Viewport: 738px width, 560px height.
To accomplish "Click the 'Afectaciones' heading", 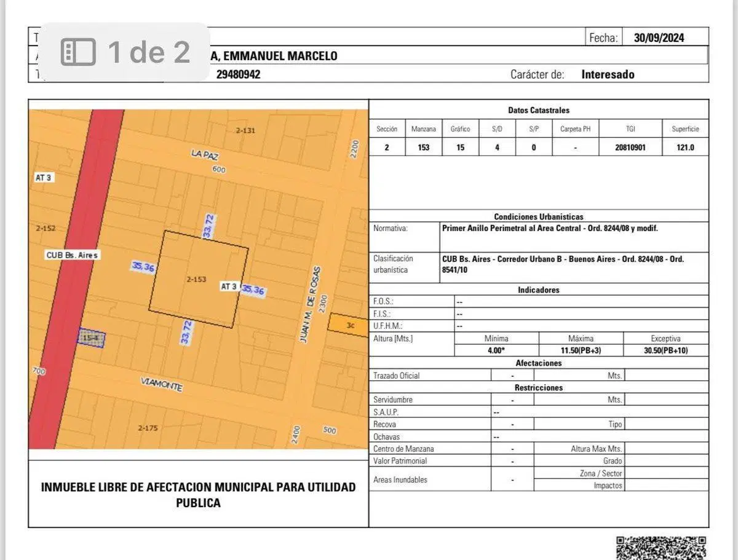I will tap(539, 363).
